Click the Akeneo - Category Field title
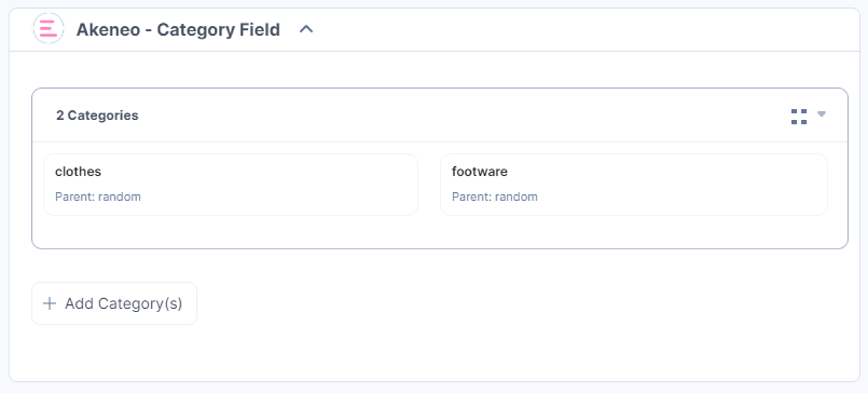Viewport: 868px width, 393px height. 178,29
